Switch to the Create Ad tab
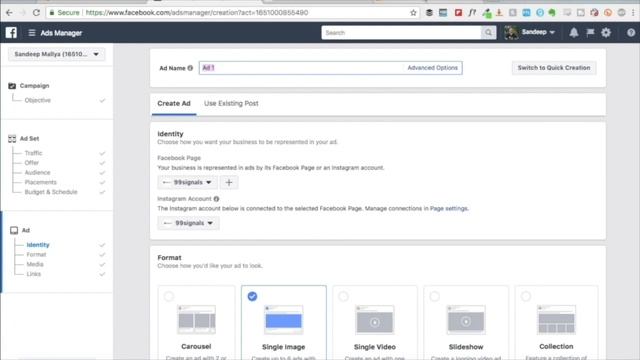 click(174, 104)
